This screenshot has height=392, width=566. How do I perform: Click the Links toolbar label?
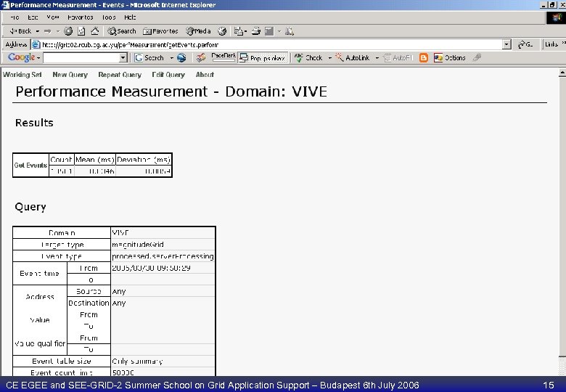551,44
